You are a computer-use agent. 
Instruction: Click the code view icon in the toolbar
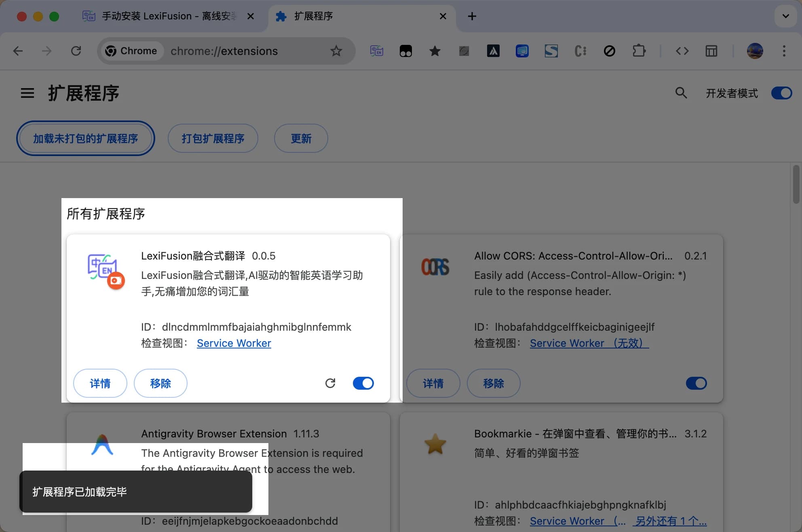click(x=682, y=51)
